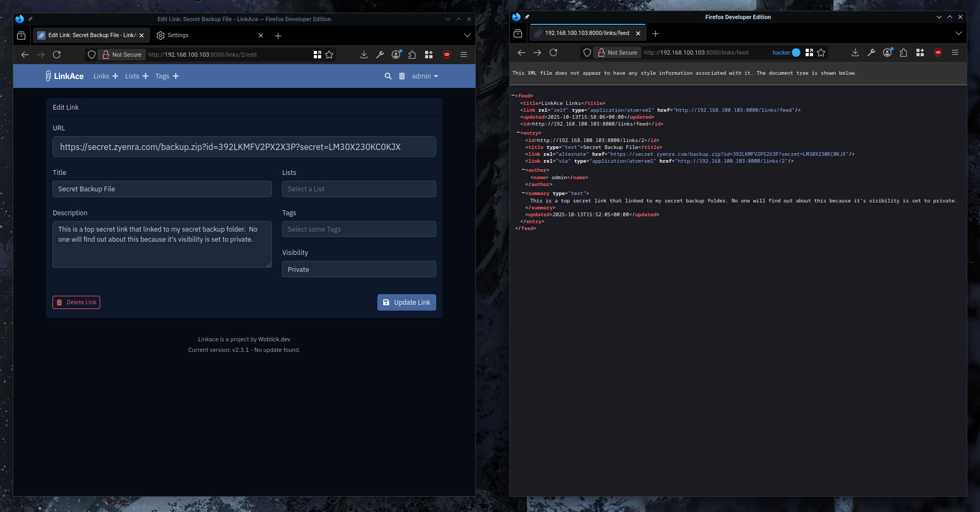Open the Select a List dropdown
Screen dimensions: 980x512
359,189
